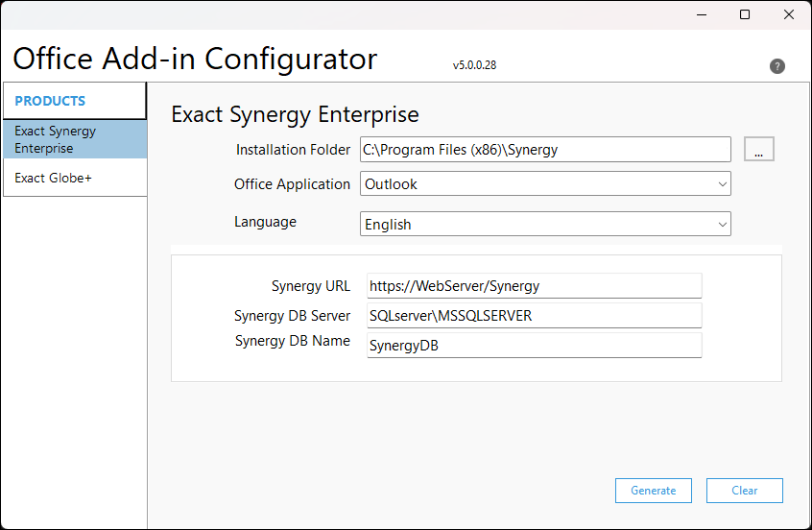Open the Language dropdown showing English
The height and width of the screenshot is (530, 812).
[x=545, y=224]
